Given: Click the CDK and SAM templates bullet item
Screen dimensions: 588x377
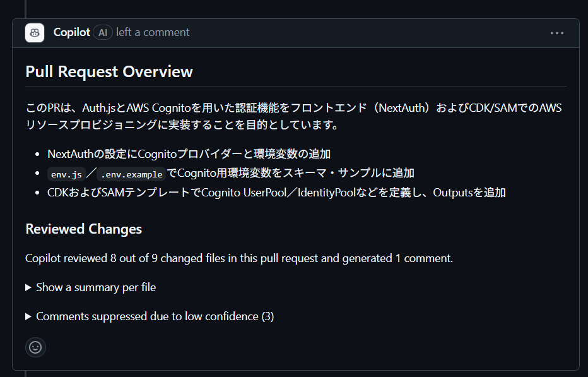Looking at the screenshot, I should point(276,193).
